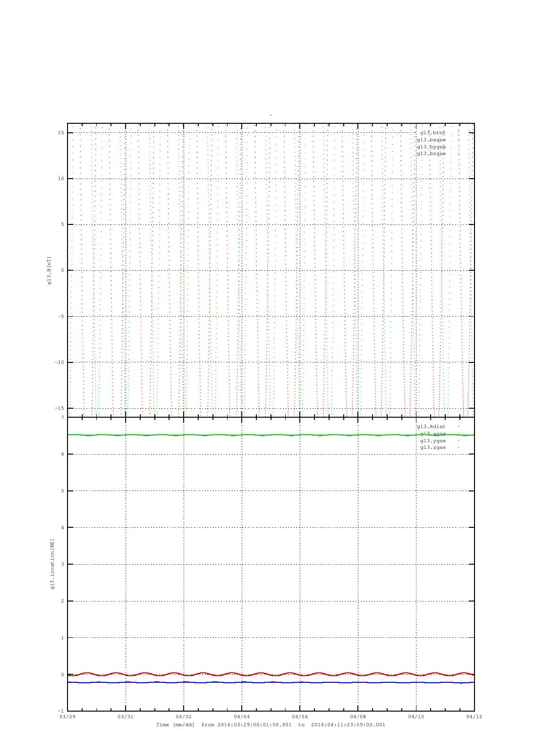The image size is (534, 756).
Task: Select the 6 tick on the location axis
Action: click(62, 454)
